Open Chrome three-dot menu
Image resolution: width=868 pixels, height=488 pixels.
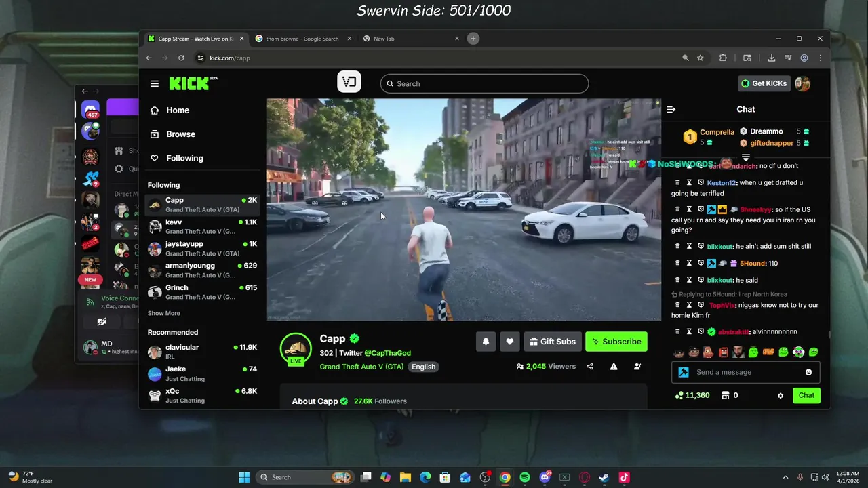point(820,58)
